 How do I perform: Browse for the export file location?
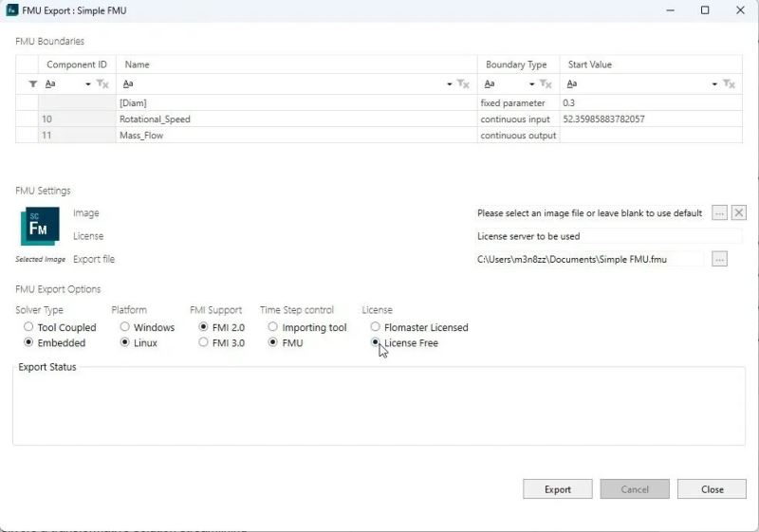pos(720,259)
